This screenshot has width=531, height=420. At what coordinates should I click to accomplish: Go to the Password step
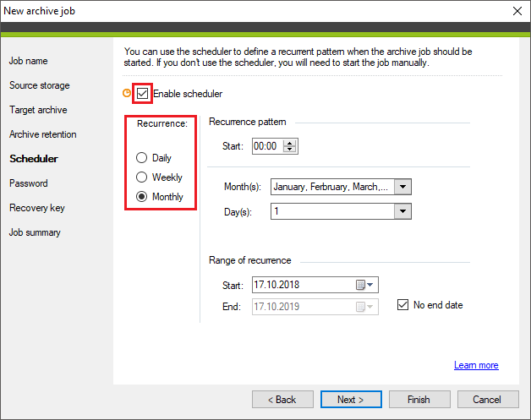pos(29,183)
